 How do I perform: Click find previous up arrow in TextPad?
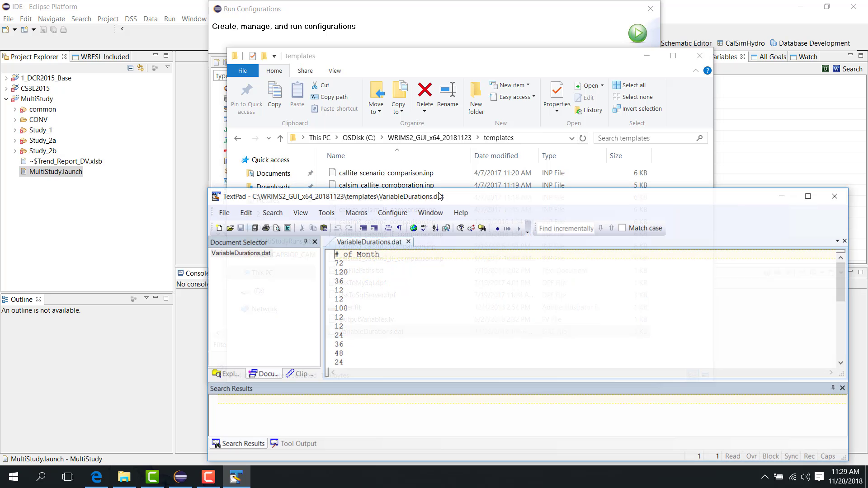(611, 228)
